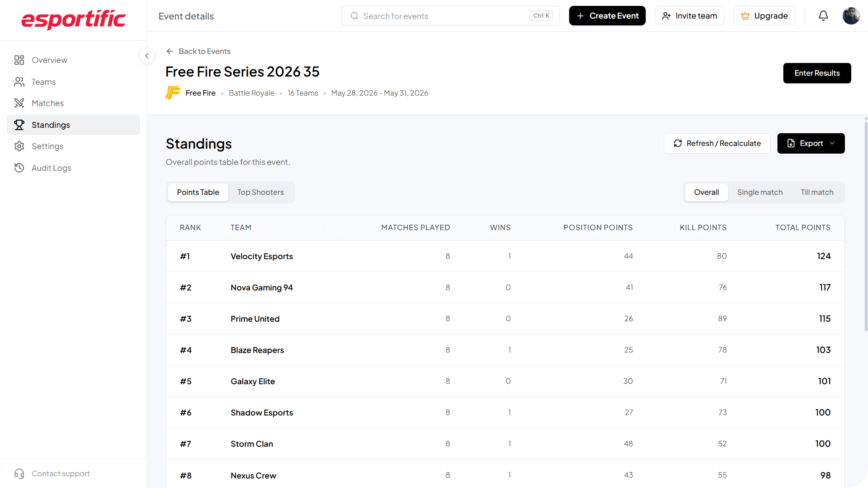Click the Prime United team name
Screen dimensions: 868x488
coord(255,319)
